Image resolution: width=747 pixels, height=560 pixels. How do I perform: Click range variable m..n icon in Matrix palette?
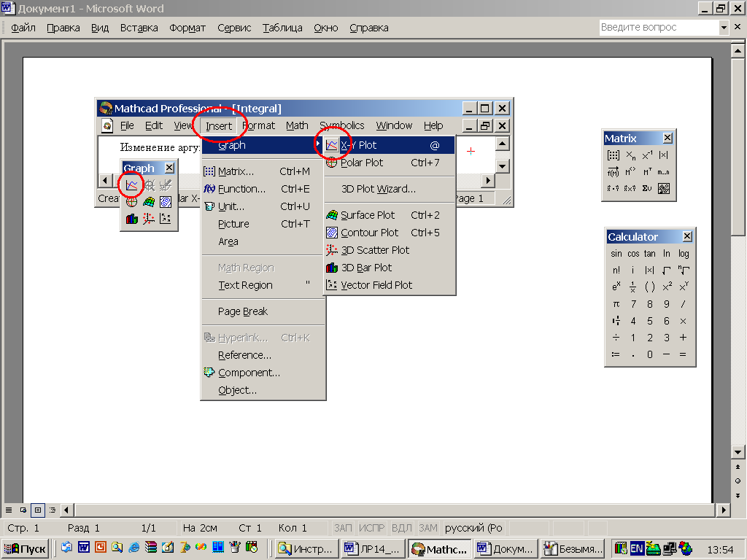(x=664, y=172)
